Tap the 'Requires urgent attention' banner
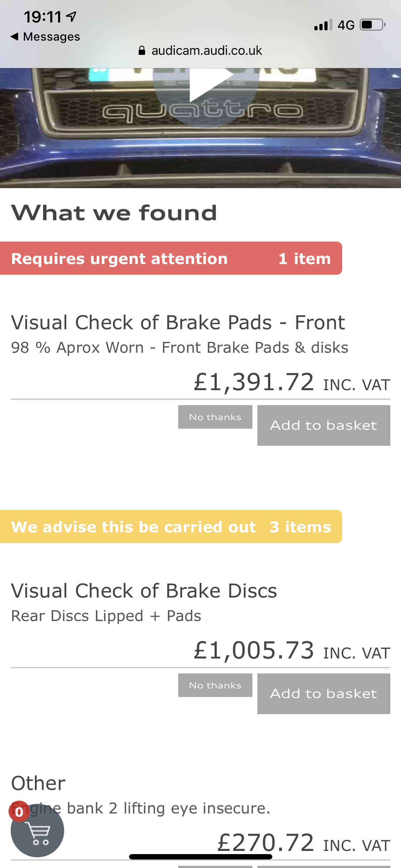Screen dimensions: 401x868 [x=171, y=258]
